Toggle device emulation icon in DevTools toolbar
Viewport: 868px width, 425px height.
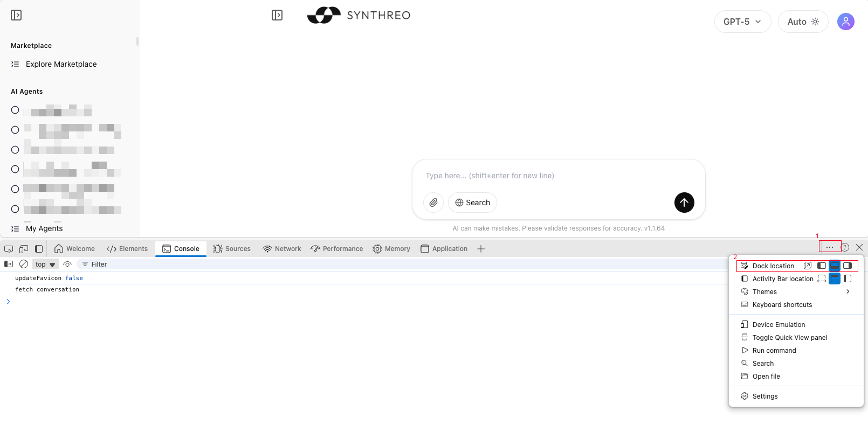pos(24,249)
